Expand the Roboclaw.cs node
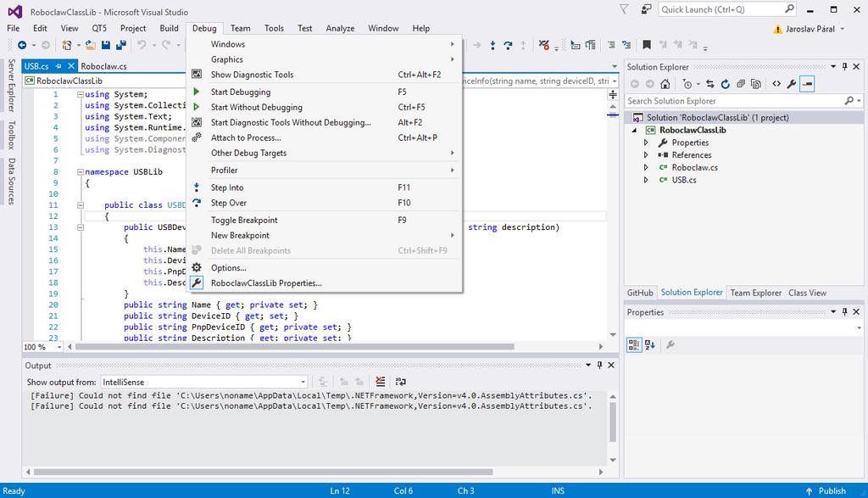 pyautogui.click(x=646, y=167)
